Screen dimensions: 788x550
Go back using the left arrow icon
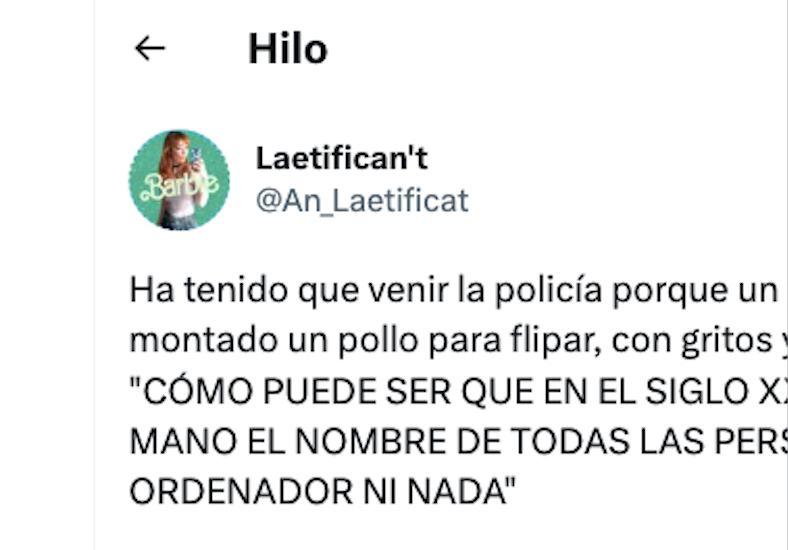[150, 49]
